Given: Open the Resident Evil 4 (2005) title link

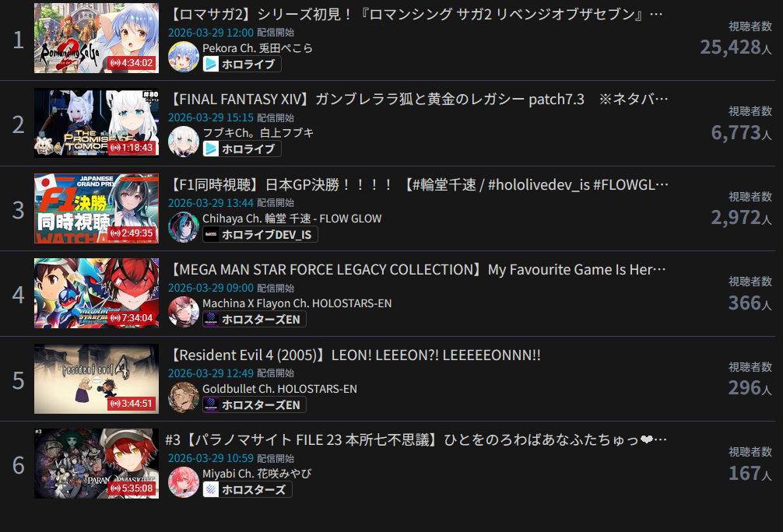Looking at the screenshot, I should [355, 355].
